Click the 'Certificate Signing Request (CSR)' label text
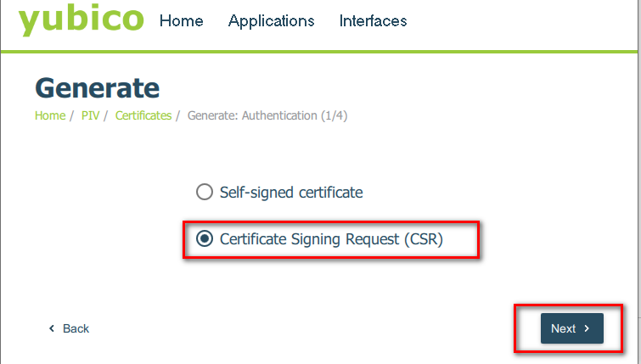 point(331,239)
